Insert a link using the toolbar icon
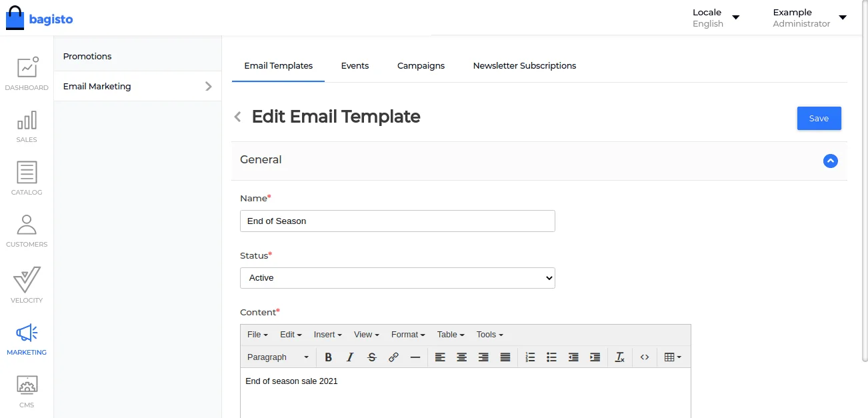Image resolution: width=868 pixels, height=418 pixels. click(x=393, y=357)
